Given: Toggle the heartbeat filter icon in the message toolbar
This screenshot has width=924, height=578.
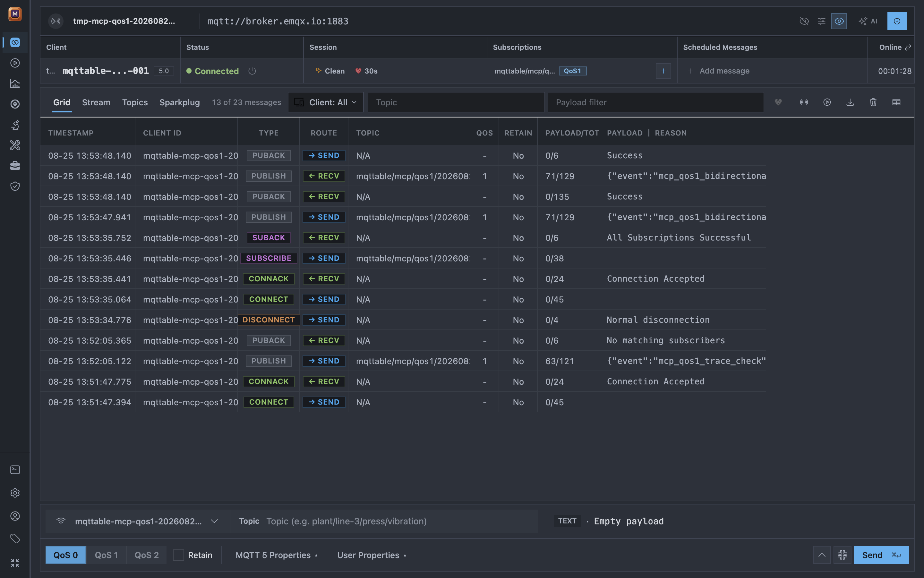Looking at the screenshot, I should pyautogui.click(x=778, y=102).
